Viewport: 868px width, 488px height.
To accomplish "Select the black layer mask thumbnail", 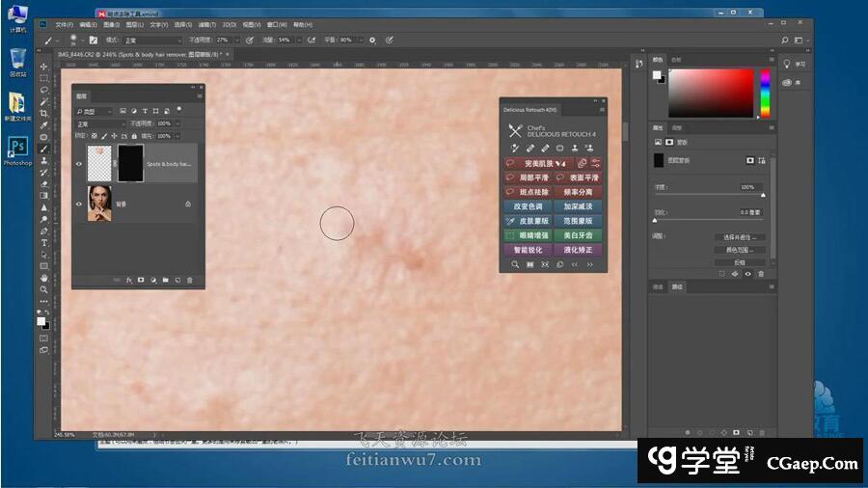I will coord(130,164).
